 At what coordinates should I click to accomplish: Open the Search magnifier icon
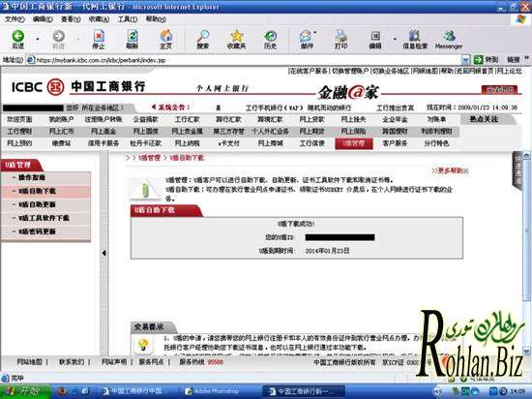202,36
